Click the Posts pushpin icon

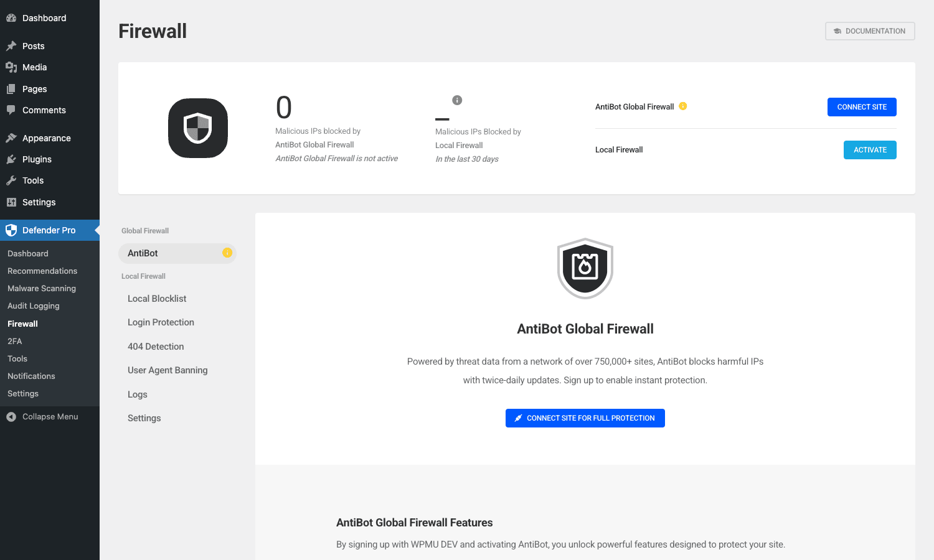11,46
